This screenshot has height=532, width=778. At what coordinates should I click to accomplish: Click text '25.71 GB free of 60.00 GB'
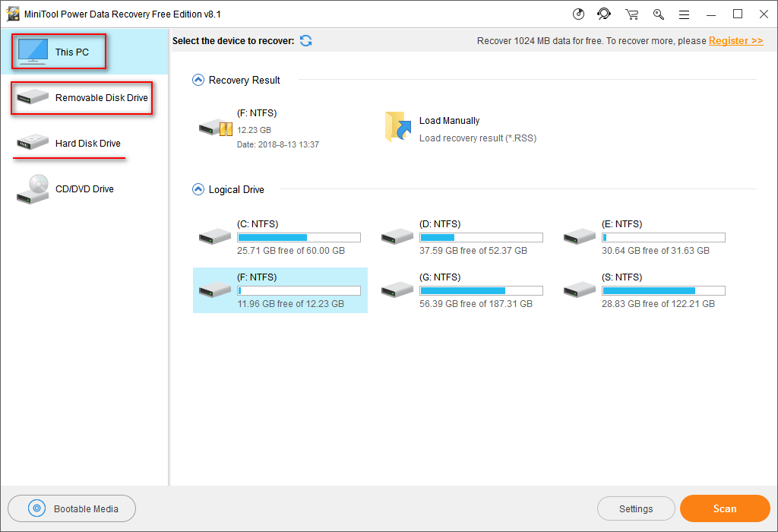tap(291, 251)
